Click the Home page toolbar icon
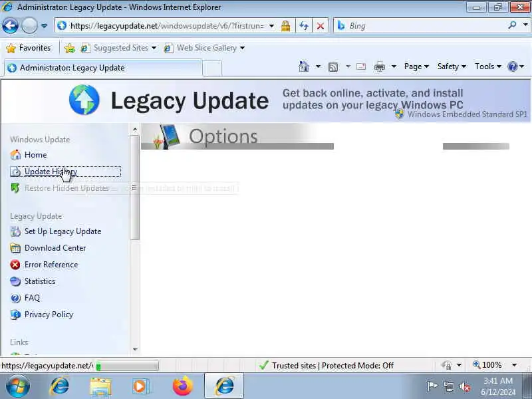Screen dimensions: 532x399 (304, 66)
